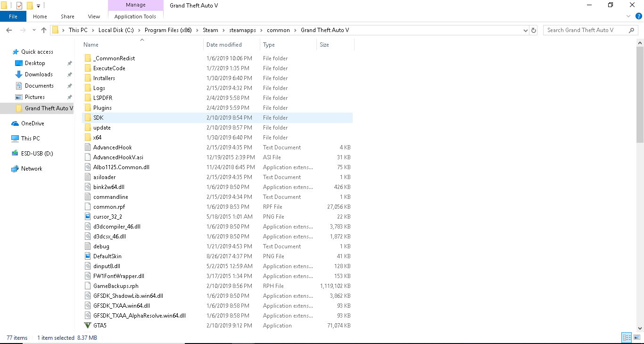This screenshot has height=344, width=644.
Task: Select the cursor_32_2 PNG file icon
Action: pos(88,217)
